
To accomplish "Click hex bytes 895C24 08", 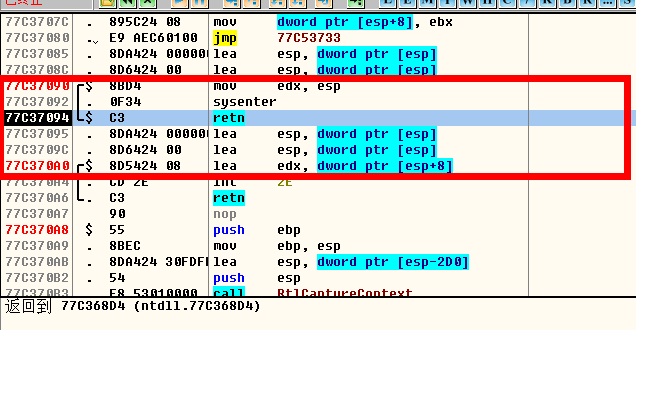I will coord(145,22).
